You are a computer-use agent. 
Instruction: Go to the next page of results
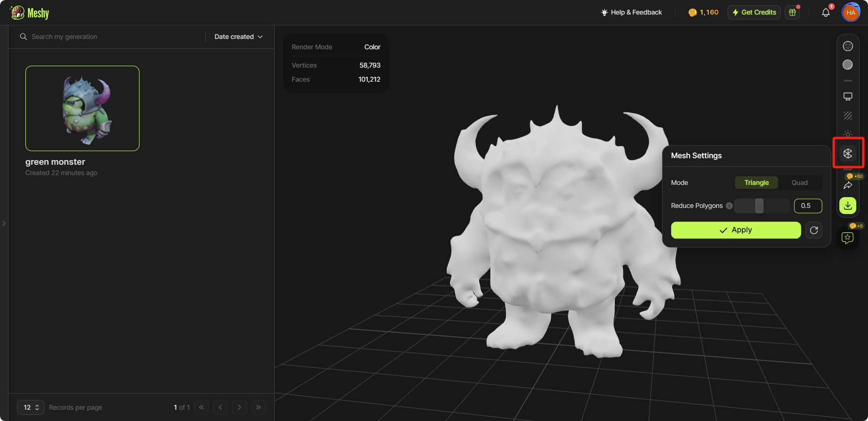(240, 407)
